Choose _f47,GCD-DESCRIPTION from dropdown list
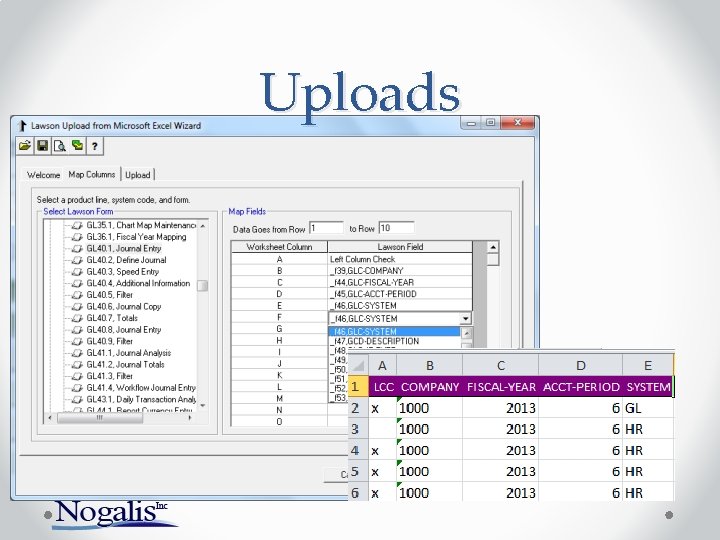Screen dimensions: 720x540 (x=394, y=341)
